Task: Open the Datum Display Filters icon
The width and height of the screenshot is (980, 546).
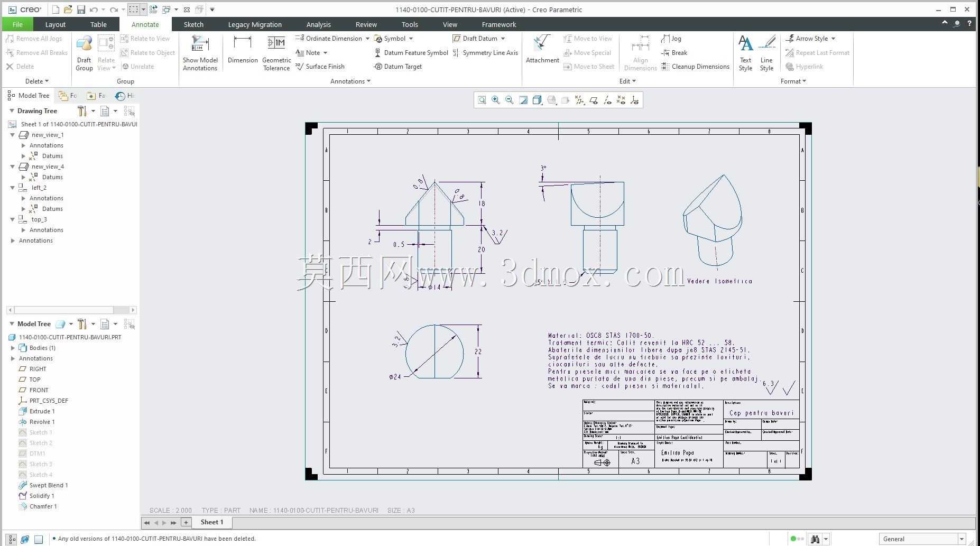Action: coord(579,100)
